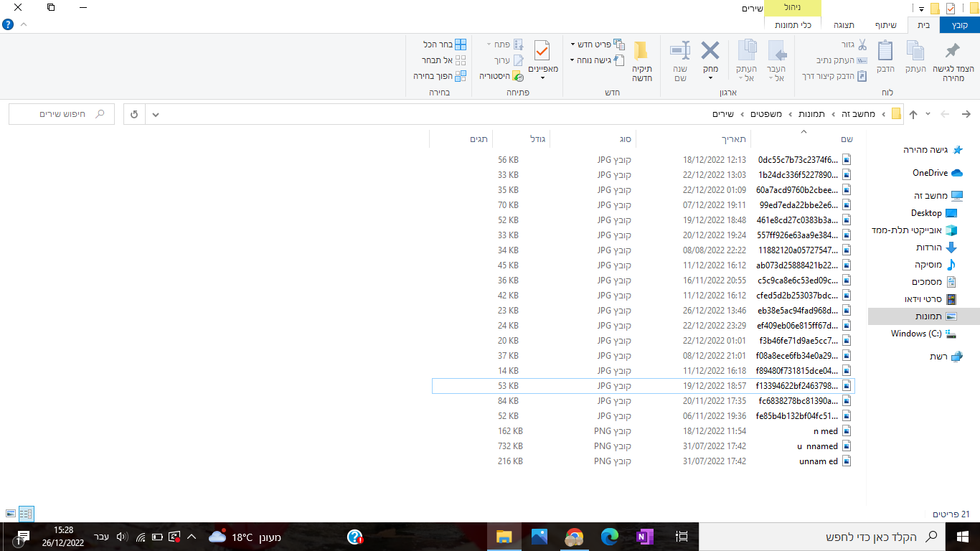The width and height of the screenshot is (980, 551).
Task: Select file f13394622bf2463798...
Action: click(644, 386)
